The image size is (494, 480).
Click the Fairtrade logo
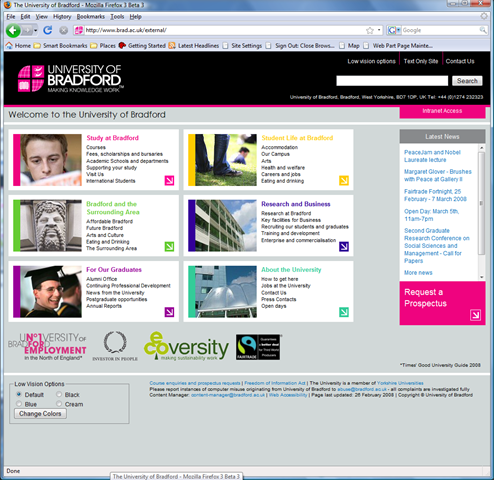(x=258, y=347)
